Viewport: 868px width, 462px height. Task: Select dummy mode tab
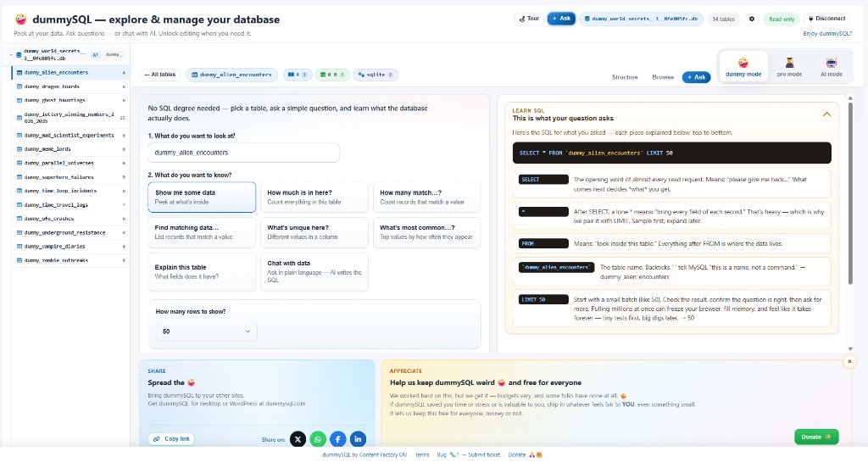(743, 66)
